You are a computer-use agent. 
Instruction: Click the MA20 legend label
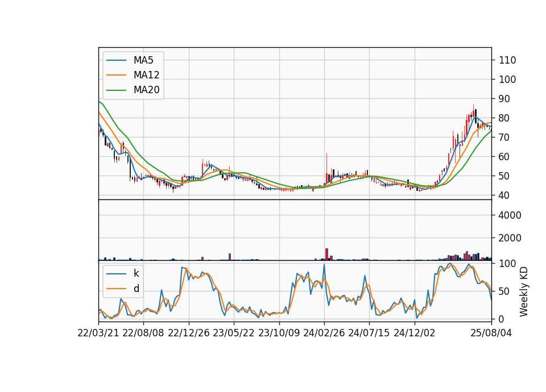[146, 90]
